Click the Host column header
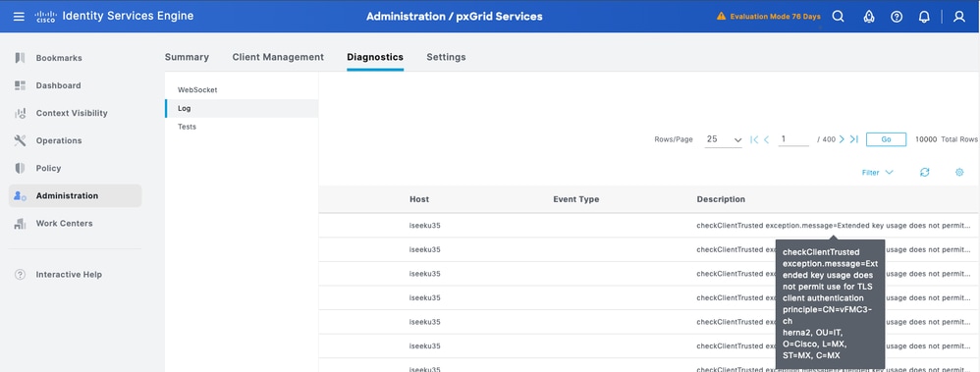Screen dimensions: 980x372 pyautogui.click(x=419, y=199)
